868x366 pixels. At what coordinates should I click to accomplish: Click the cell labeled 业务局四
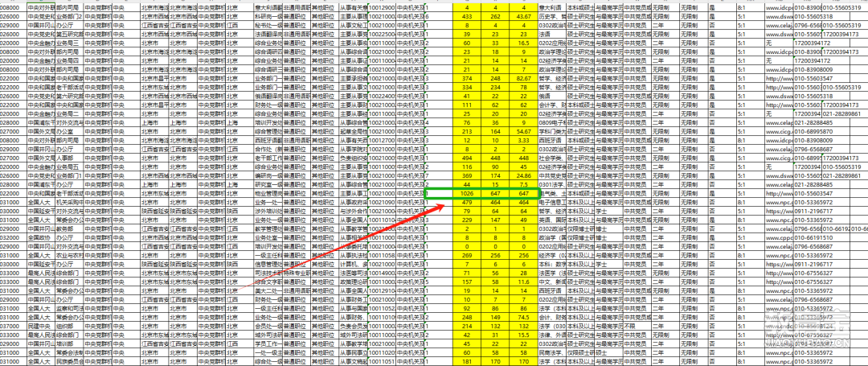[70, 61]
